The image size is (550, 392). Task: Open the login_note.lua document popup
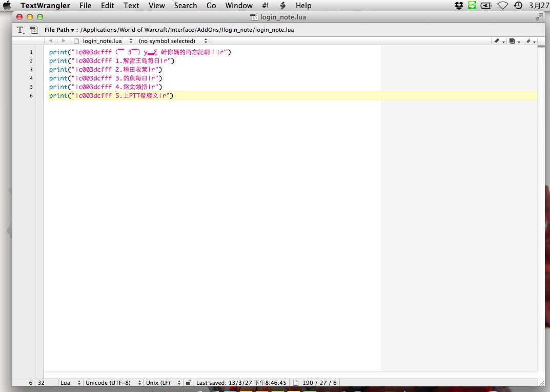[103, 41]
